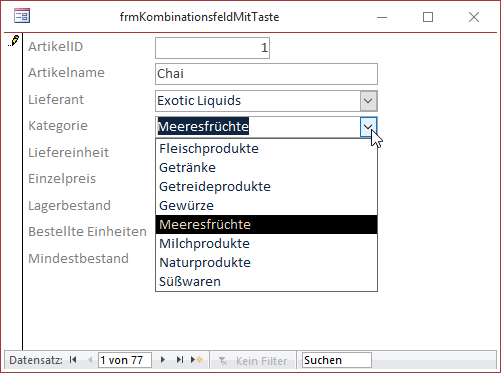
Task: Click the Lagerbestand label
Action: point(69,206)
